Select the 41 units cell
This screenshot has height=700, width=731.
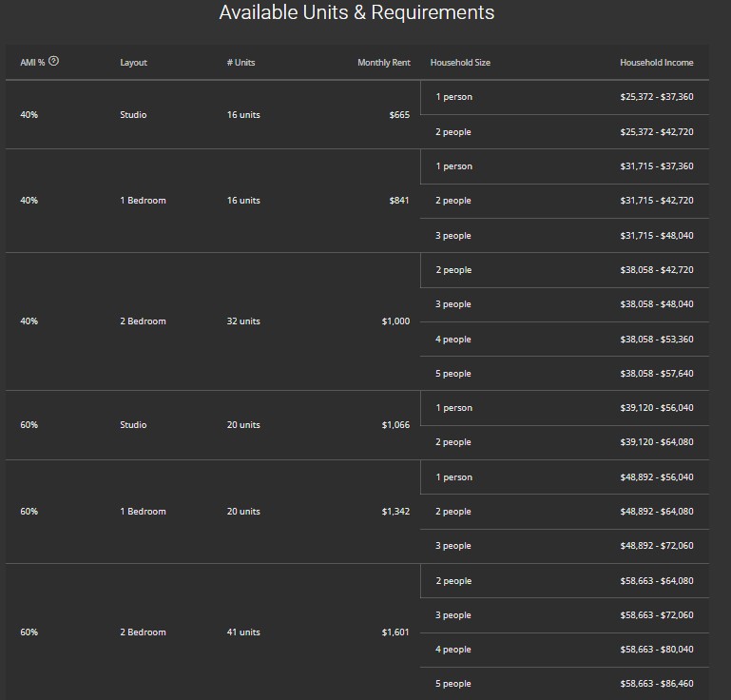(243, 632)
